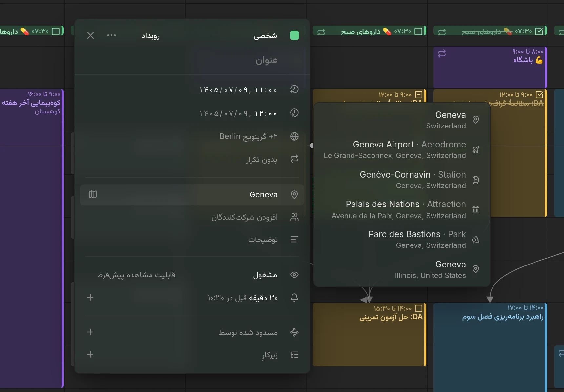Screen dimensions: 564x392
Task: Click the blocked-by dependency icon
Action: coord(294,332)
